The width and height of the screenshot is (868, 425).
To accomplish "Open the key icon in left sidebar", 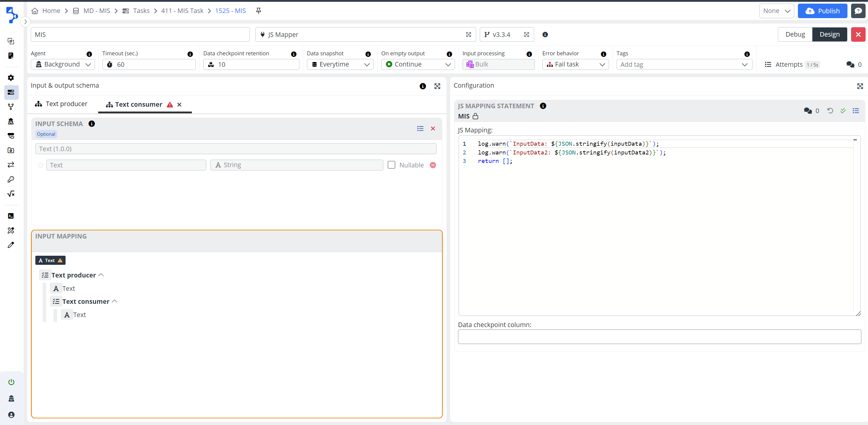I will tap(11, 179).
